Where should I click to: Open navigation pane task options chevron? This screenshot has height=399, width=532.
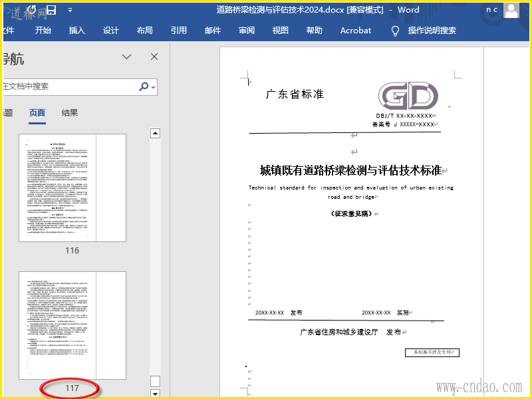tap(126, 57)
